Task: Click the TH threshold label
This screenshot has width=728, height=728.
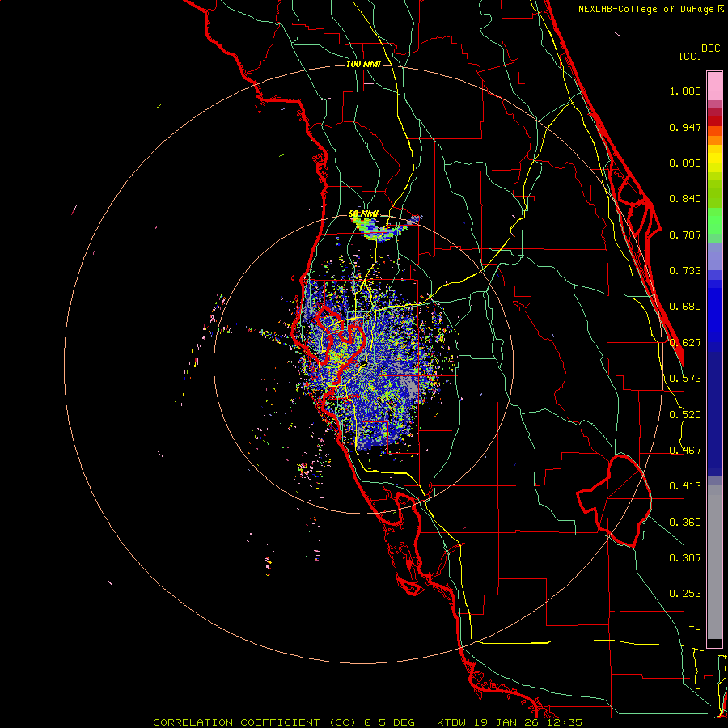Action: pyautogui.click(x=695, y=630)
